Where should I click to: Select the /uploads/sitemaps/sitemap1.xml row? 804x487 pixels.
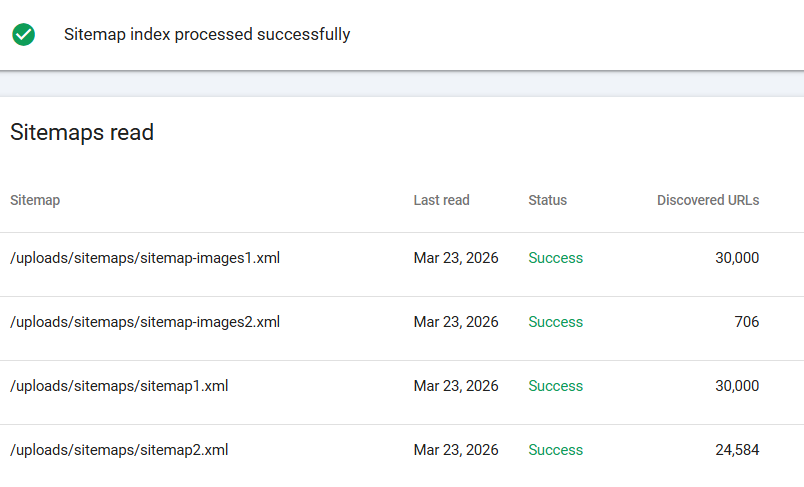[x=119, y=386]
